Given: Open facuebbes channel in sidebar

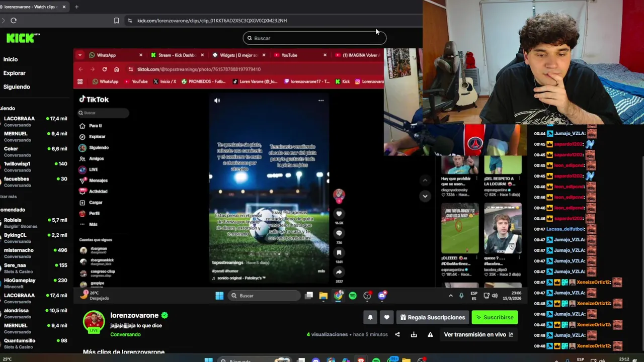Looking at the screenshot, I should pyautogui.click(x=34, y=182).
